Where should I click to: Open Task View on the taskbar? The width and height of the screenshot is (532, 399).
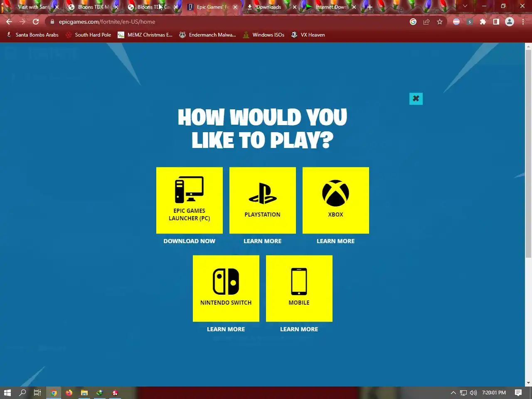click(37, 393)
